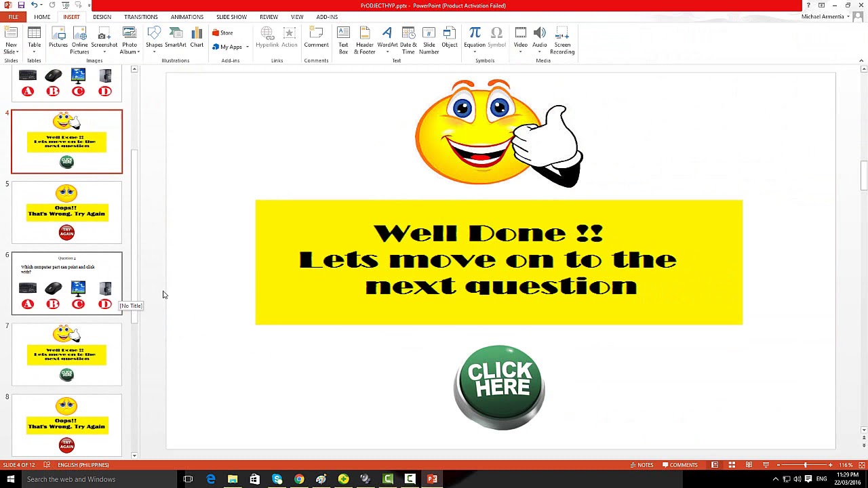868x488 pixels.
Task: Select slide 5 thumbnail Oops
Action: 66,212
